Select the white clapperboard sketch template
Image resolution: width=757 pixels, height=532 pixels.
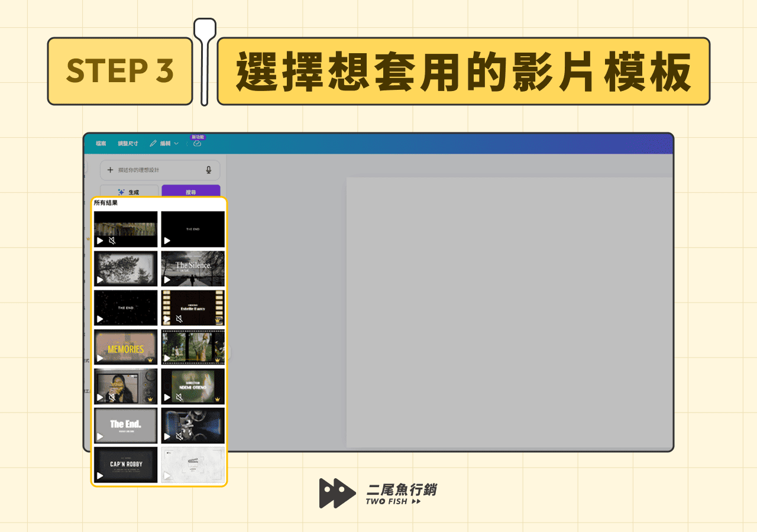pyautogui.click(x=193, y=465)
